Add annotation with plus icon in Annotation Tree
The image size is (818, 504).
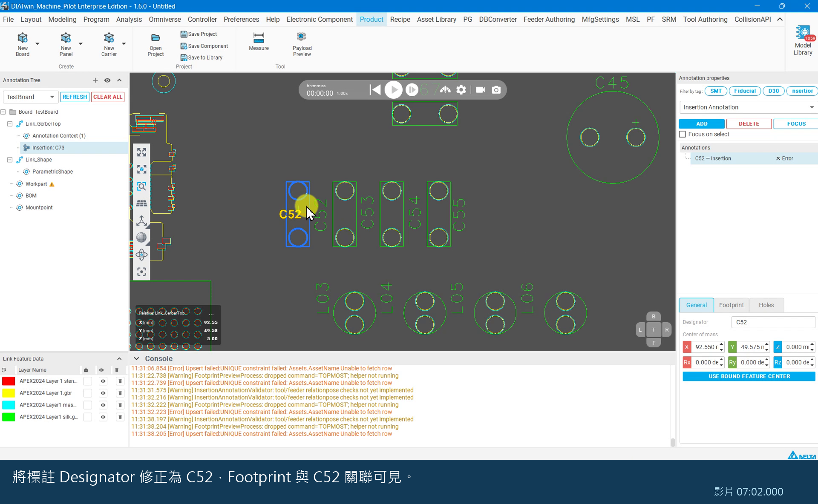tap(95, 80)
